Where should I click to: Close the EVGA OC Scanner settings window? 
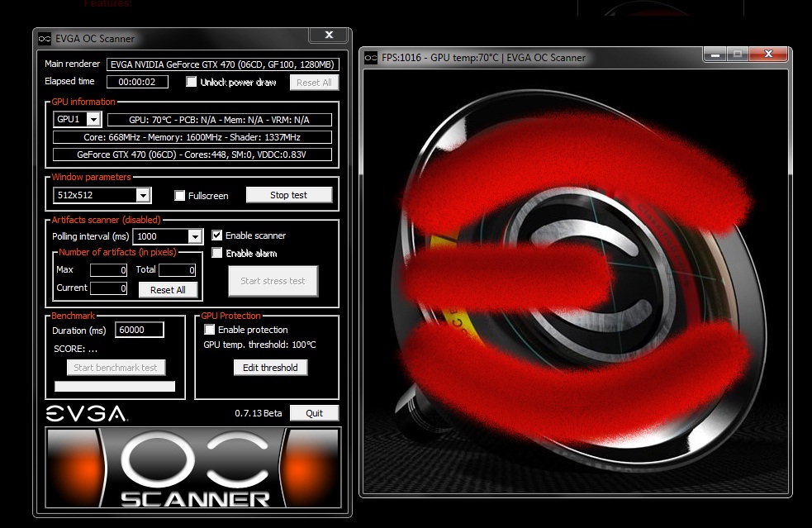tap(329, 36)
